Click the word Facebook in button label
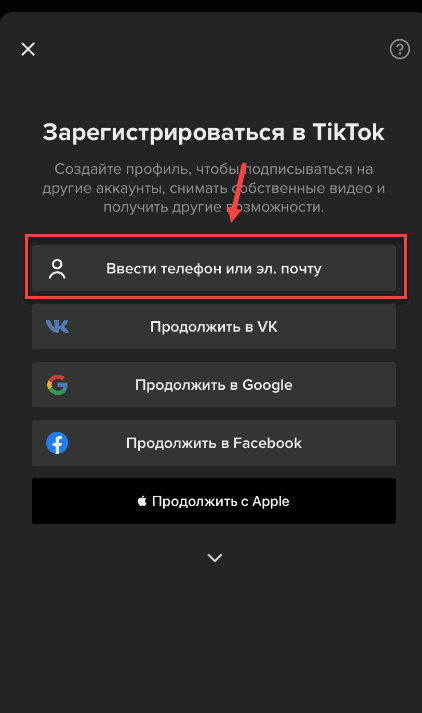This screenshot has height=713, width=422. click(x=267, y=443)
